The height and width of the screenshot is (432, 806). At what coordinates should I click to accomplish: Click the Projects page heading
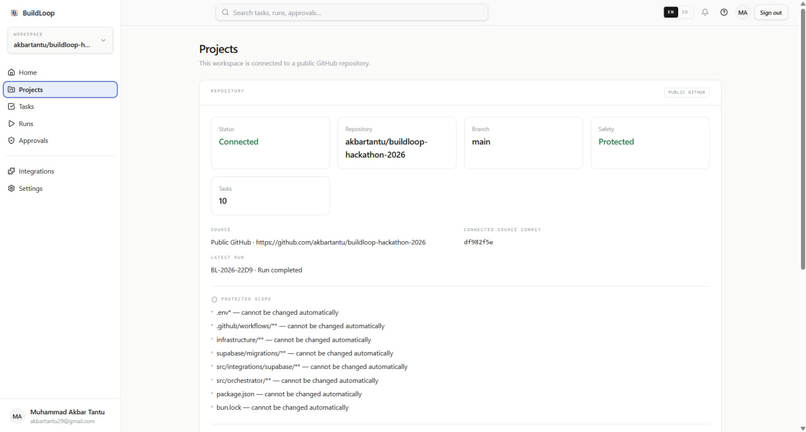pos(218,49)
